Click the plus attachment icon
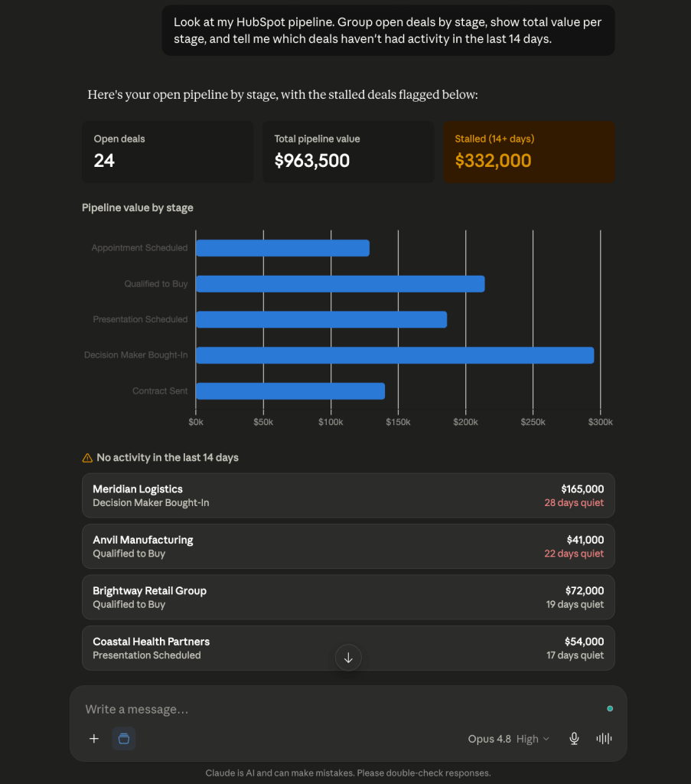The height and width of the screenshot is (784, 691). pos(94,739)
